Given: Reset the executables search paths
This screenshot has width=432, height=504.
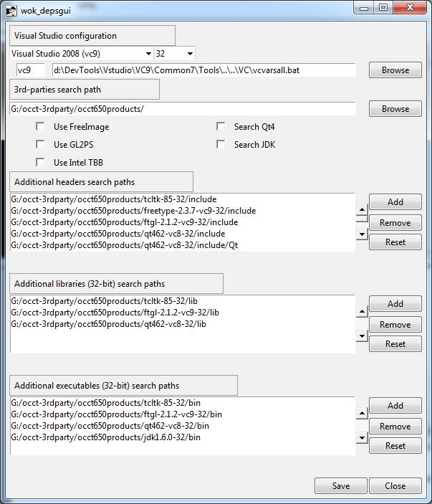Looking at the screenshot, I should (x=395, y=446).
